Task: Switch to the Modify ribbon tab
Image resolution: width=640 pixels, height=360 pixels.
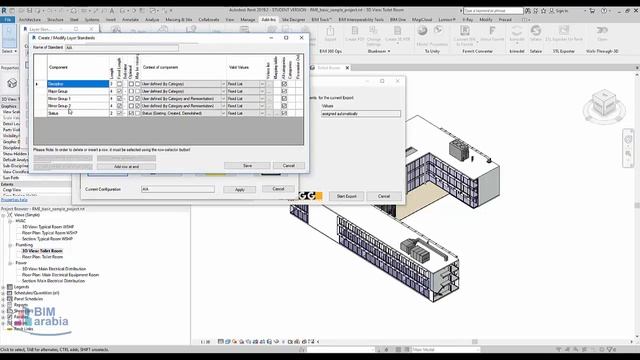Action: pos(486,20)
